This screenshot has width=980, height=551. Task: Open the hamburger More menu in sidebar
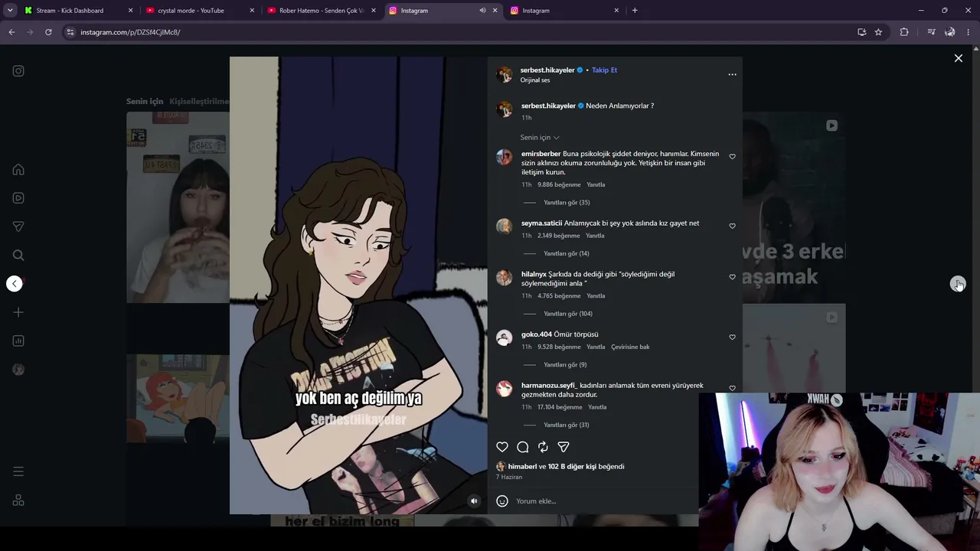pyautogui.click(x=18, y=471)
